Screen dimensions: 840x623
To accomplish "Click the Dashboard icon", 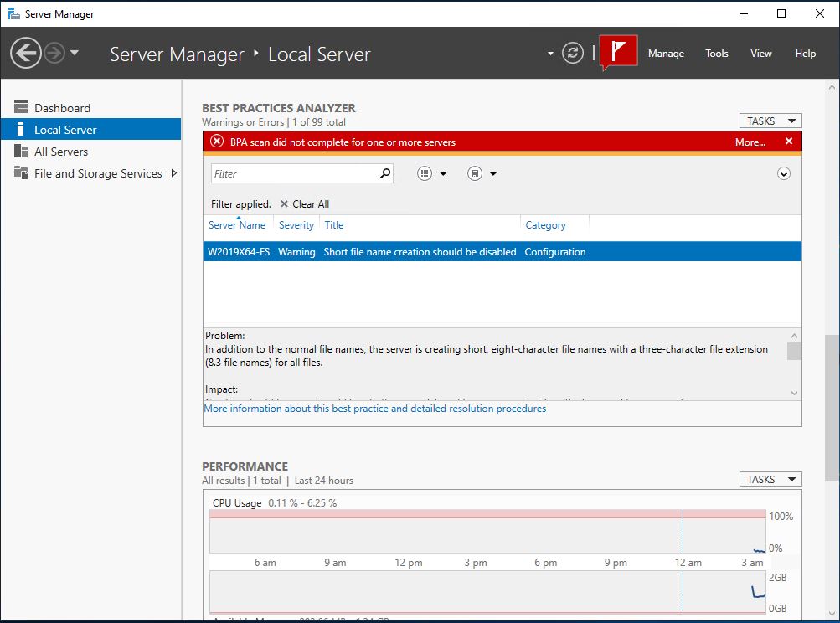I will (x=21, y=107).
